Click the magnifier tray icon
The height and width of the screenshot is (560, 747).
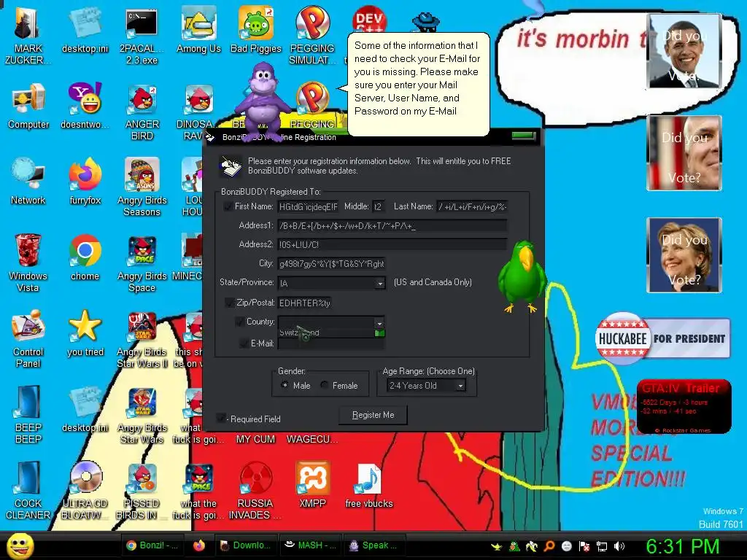549,546
